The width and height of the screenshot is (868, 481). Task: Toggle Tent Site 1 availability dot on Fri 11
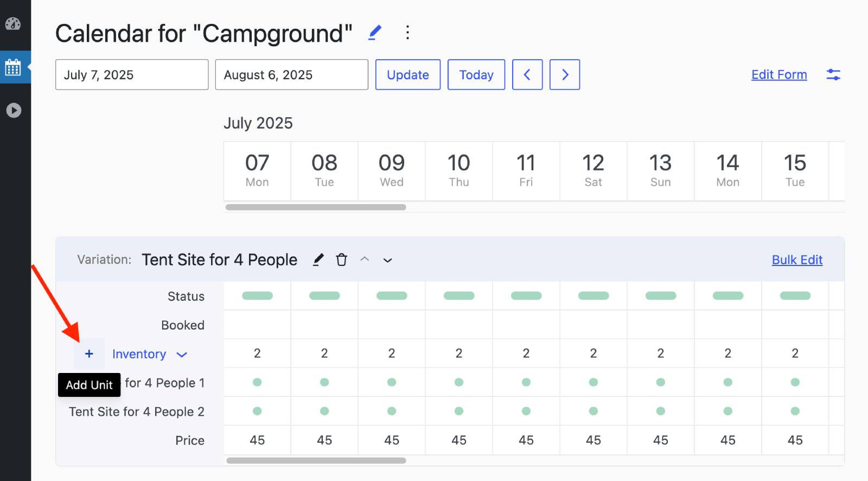[526, 382]
